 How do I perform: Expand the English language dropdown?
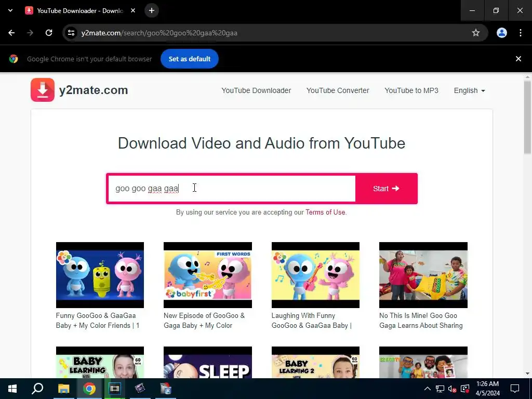tap(469, 90)
